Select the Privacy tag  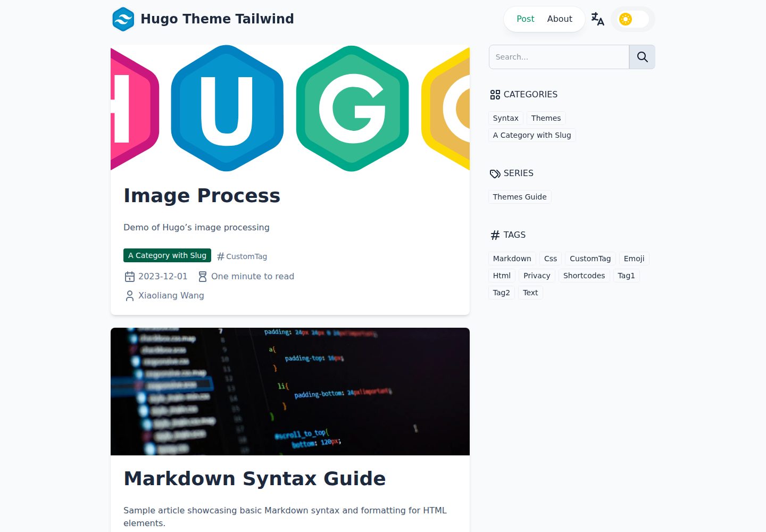pyautogui.click(x=537, y=276)
